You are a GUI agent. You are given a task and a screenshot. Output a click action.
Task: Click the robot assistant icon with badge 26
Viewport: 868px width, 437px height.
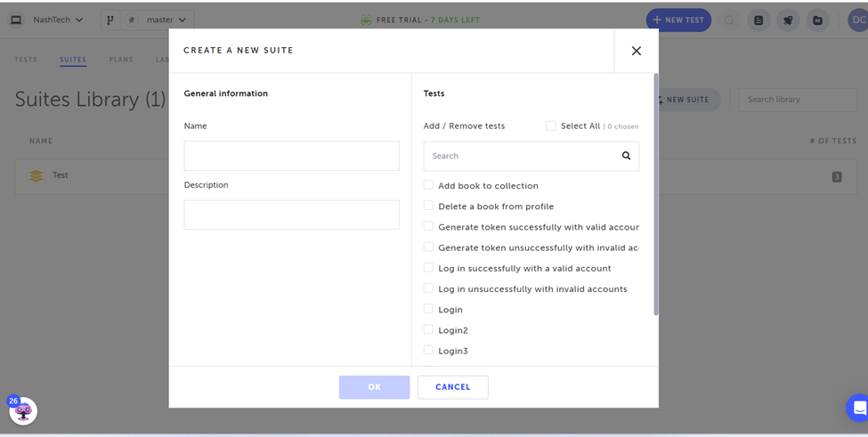[x=23, y=411]
